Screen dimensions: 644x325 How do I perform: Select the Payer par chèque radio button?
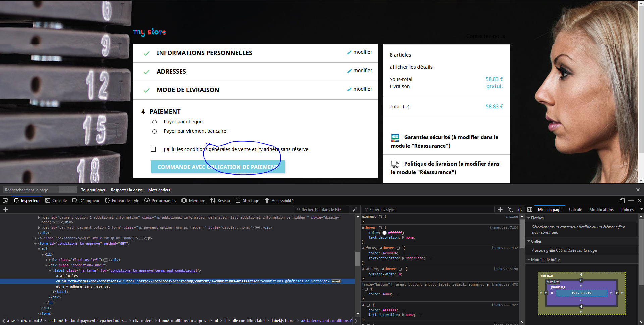click(154, 122)
